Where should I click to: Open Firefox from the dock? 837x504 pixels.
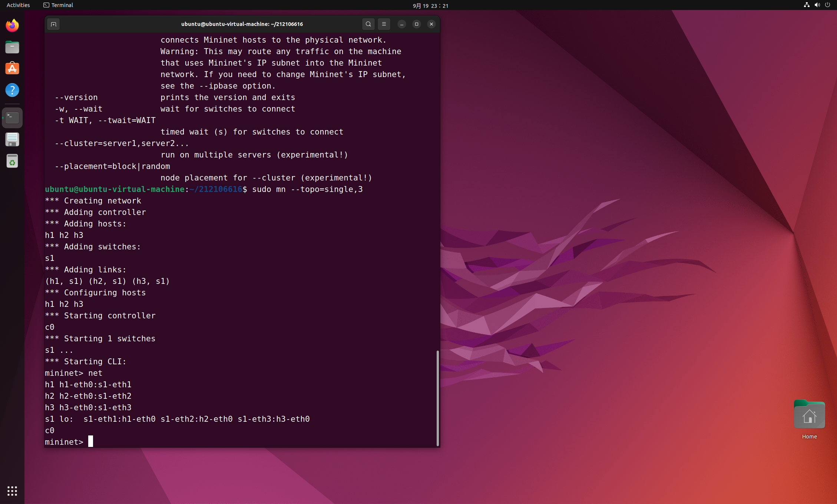tap(12, 26)
